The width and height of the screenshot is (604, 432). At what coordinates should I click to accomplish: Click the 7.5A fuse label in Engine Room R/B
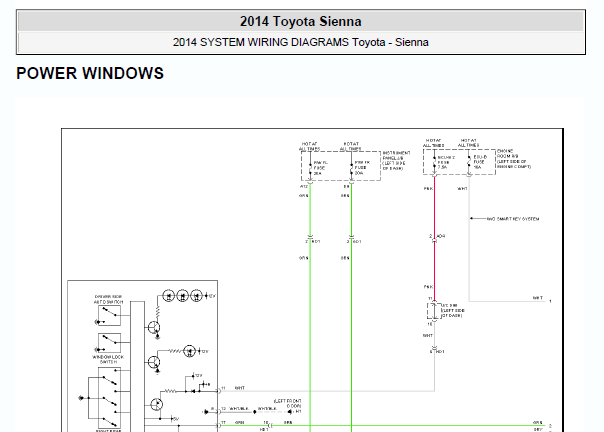442,168
